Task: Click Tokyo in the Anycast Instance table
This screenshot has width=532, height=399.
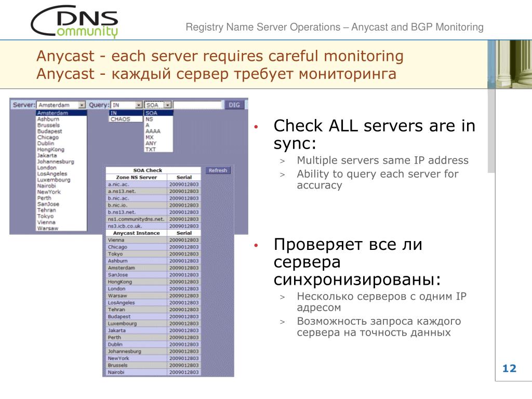Action: tap(137, 254)
